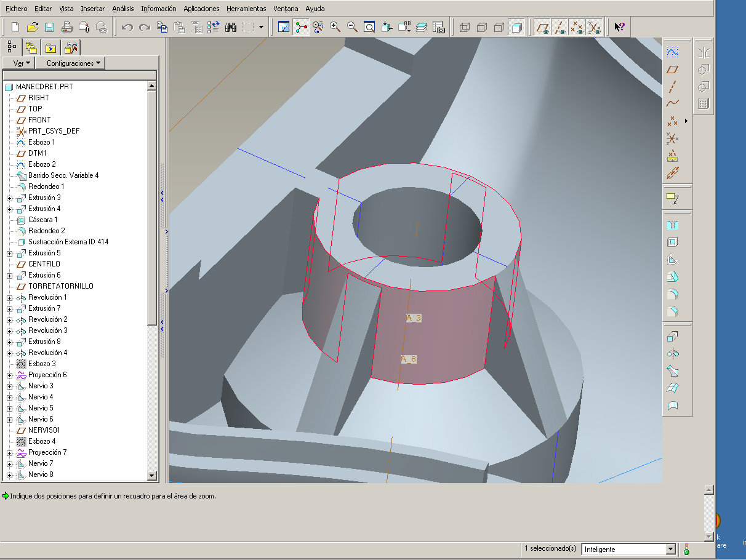Screen dimensions: 746x560
Task: Toggle datum planes display
Action: tap(542, 27)
